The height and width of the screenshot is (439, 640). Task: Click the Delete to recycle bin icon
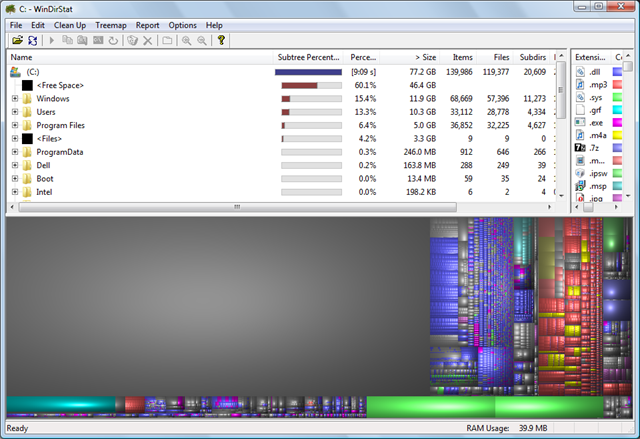click(x=132, y=40)
